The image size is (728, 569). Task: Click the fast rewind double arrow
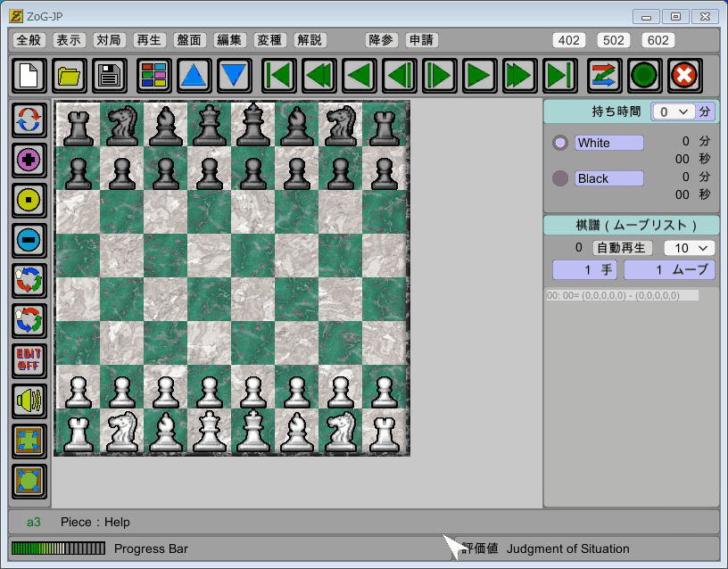319,75
